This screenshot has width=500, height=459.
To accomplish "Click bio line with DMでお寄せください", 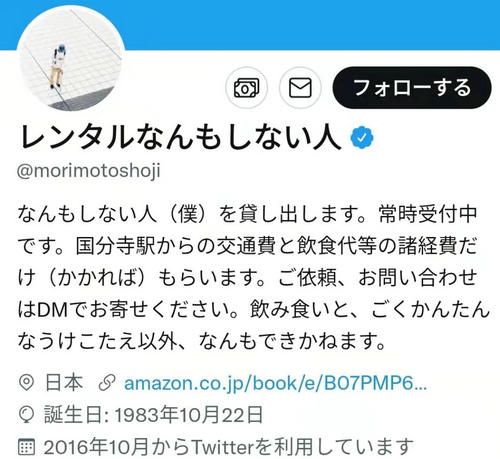I will point(253,309).
